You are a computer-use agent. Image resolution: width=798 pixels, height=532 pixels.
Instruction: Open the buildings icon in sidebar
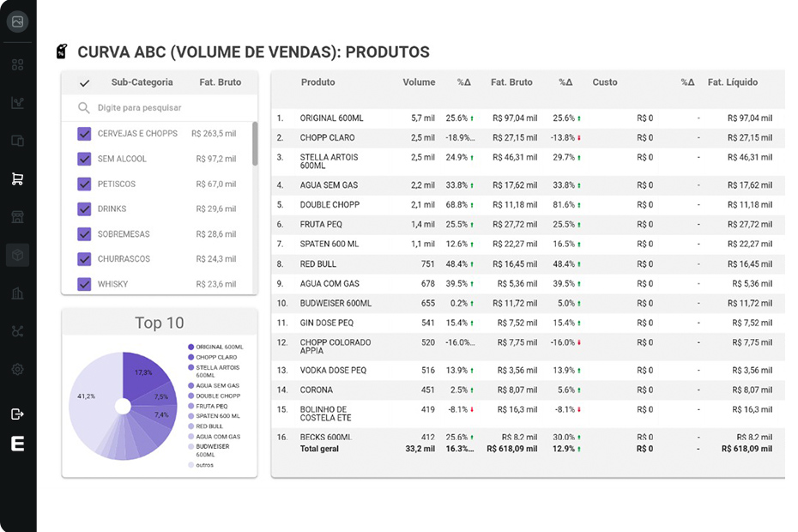pos(17,293)
